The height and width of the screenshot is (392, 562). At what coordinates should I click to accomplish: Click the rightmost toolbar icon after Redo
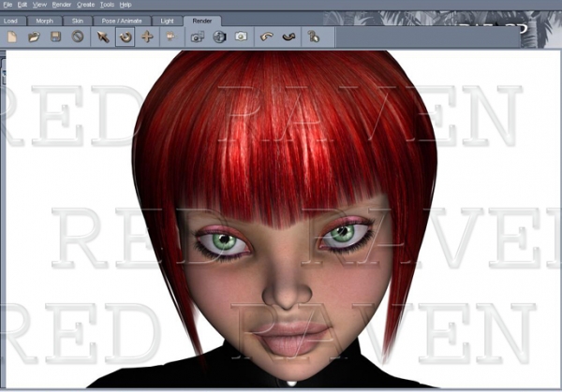[x=313, y=36]
